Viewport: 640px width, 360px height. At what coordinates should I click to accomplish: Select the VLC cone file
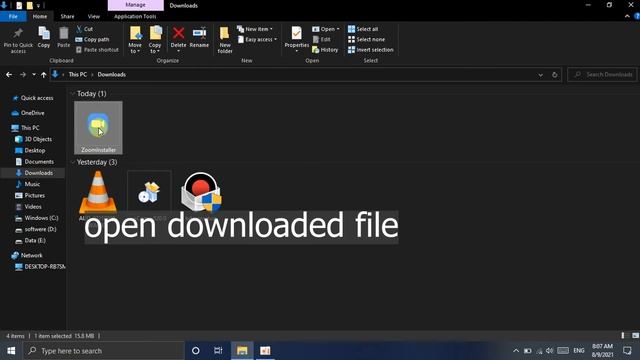[98, 193]
